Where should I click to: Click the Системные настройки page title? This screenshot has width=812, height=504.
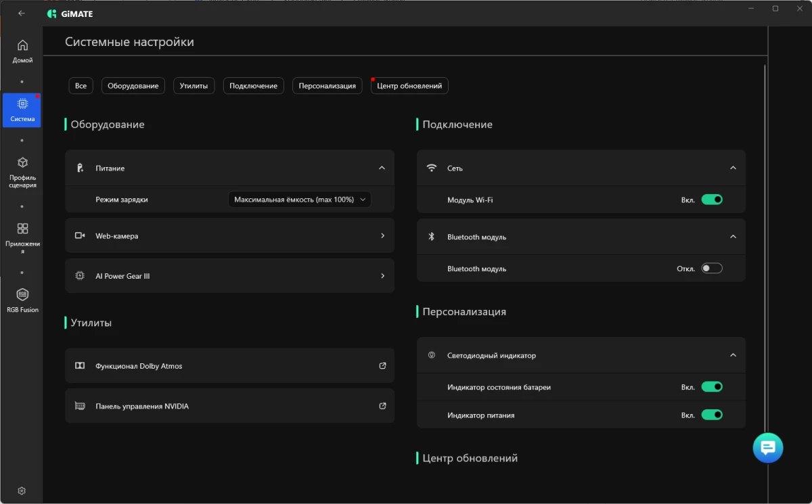point(129,42)
